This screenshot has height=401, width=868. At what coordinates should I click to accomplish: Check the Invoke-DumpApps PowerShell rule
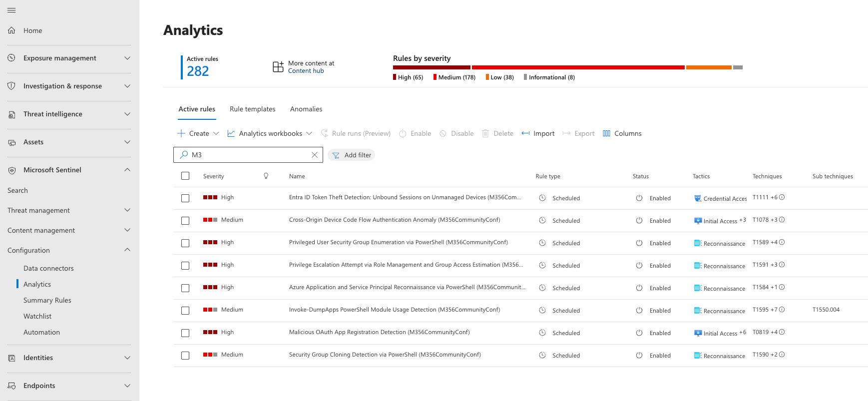coord(185,311)
